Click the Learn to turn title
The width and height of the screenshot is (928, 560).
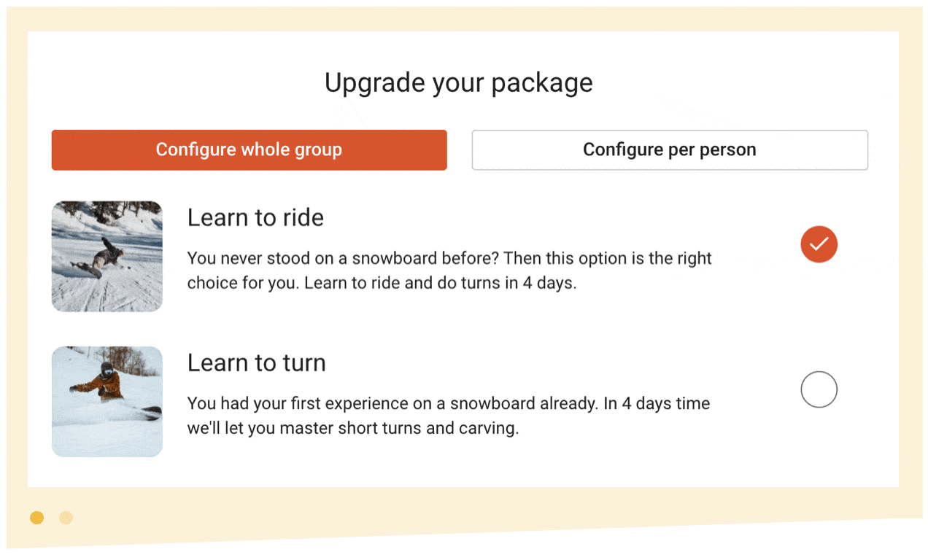pos(256,362)
